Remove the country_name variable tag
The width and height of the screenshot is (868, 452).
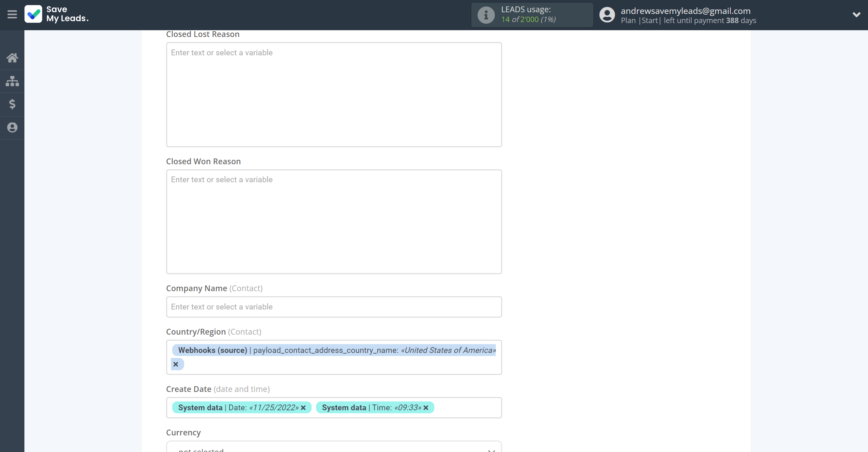point(176,364)
